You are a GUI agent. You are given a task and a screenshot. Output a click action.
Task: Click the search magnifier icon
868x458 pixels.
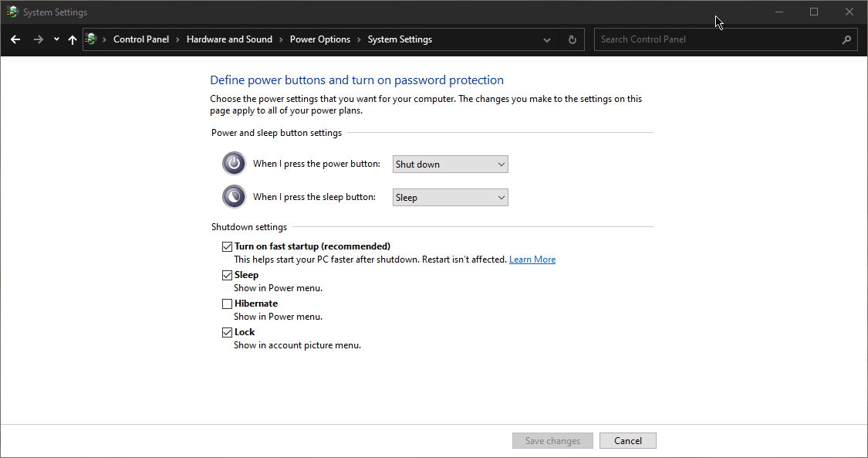click(x=846, y=39)
